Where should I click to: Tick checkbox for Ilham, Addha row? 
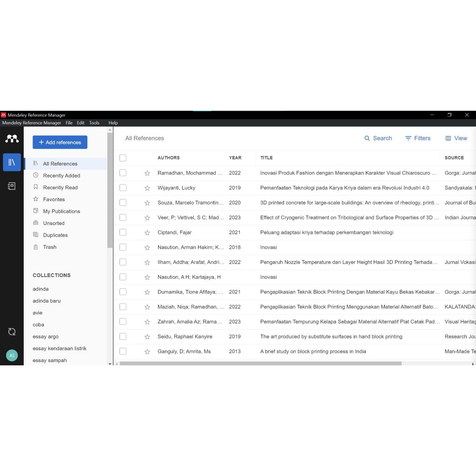(x=123, y=262)
